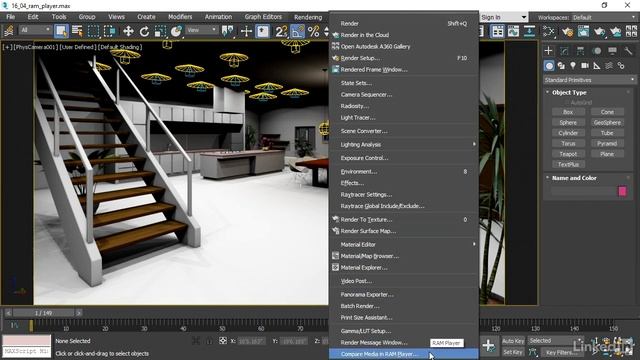Toggle Ribbon layout toolbar icon
The height and width of the screenshot is (360, 640).
coord(497,31)
